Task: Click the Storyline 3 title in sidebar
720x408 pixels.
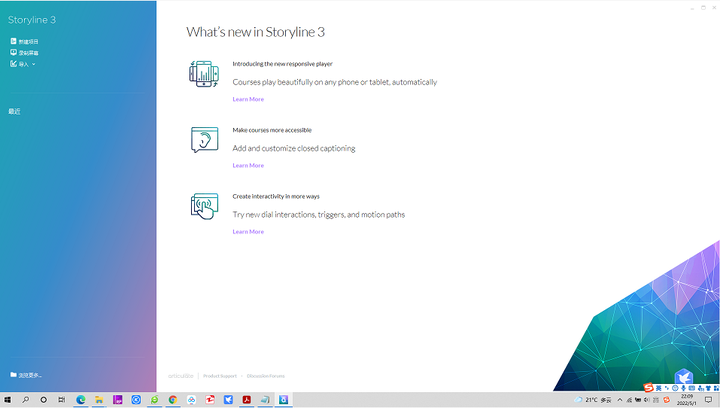Action: pyautogui.click(x=32, y=20)
